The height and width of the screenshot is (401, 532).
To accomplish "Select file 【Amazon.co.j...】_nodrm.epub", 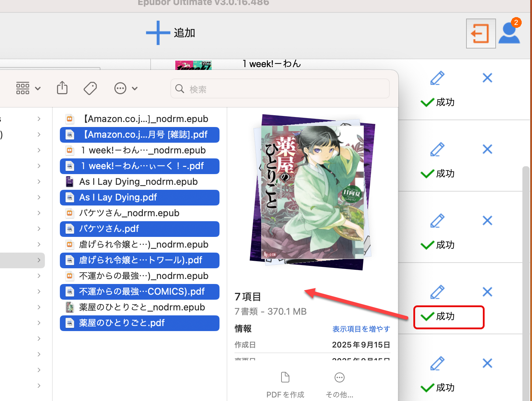I will pos(140,119).
